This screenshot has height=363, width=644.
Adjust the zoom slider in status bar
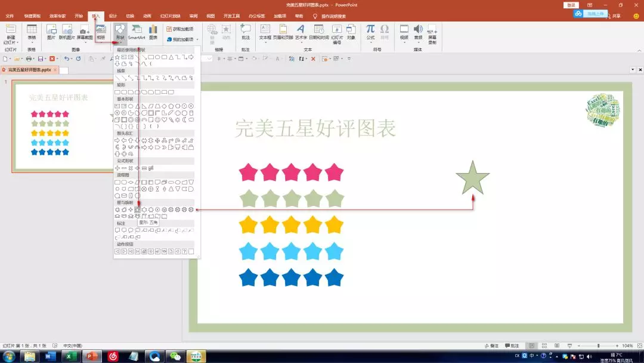(x=598, y=346)
